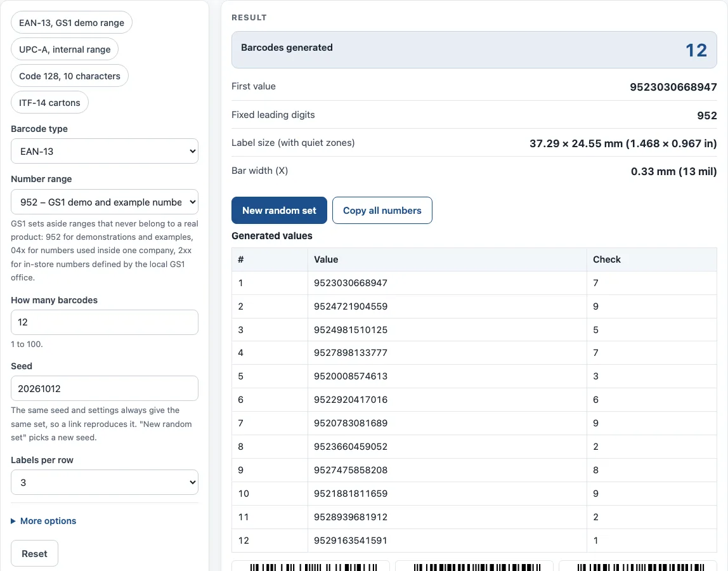Select value 9523660459052 in row 8

pos(351,447)
